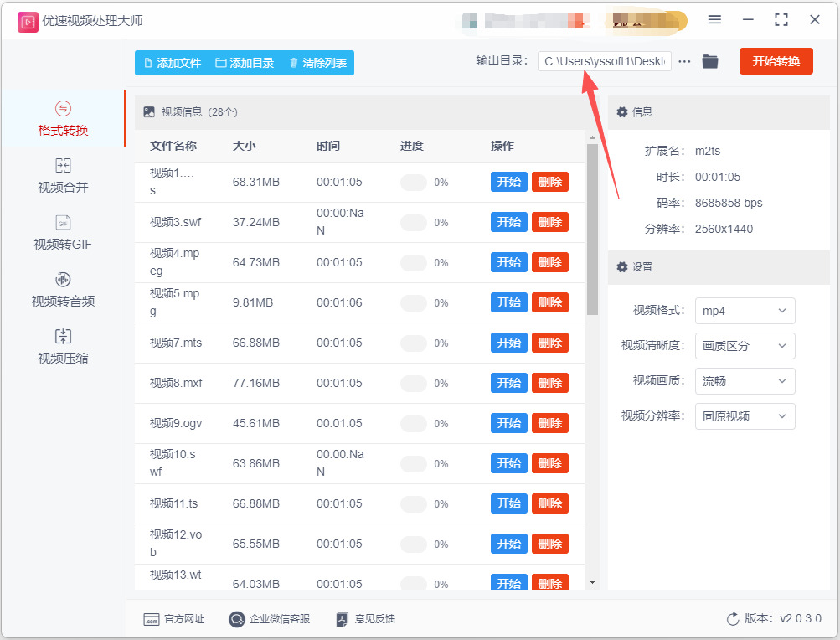Click size cell 77.16MB
This screenshot has width=840, height=640.
click(256, 383)
